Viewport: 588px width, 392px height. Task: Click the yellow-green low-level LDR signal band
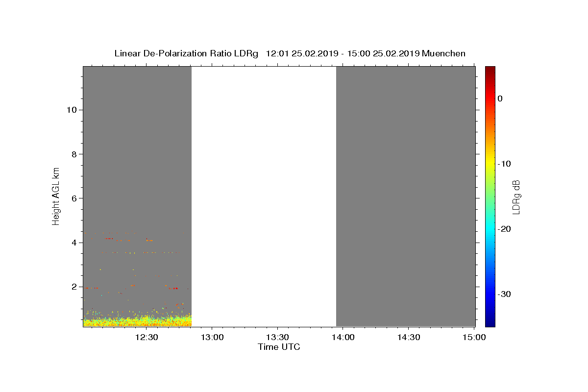click(x=137, y=322)
